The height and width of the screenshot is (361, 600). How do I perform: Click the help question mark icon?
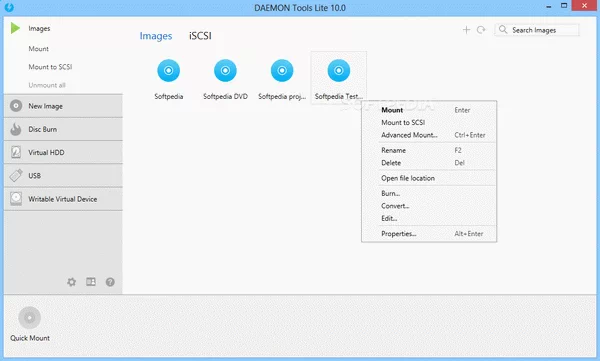[x=110, y=282]
